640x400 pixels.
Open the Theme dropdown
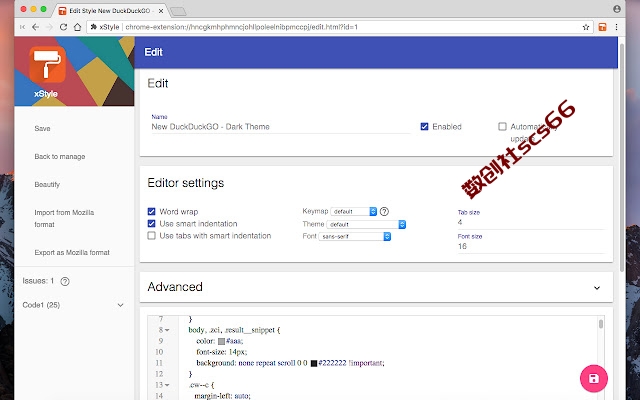pyautogui.click(x=366, y=224)
